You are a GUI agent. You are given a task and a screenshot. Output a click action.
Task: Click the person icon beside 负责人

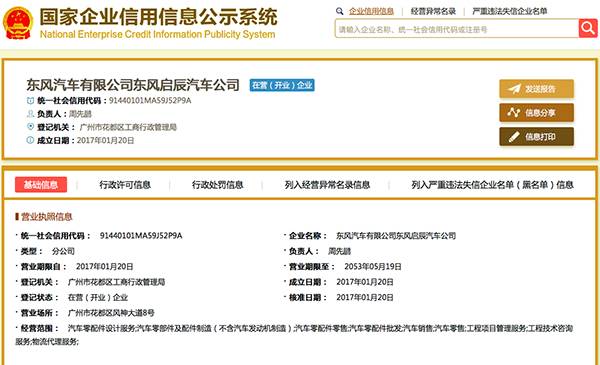[x=30, y=114]
